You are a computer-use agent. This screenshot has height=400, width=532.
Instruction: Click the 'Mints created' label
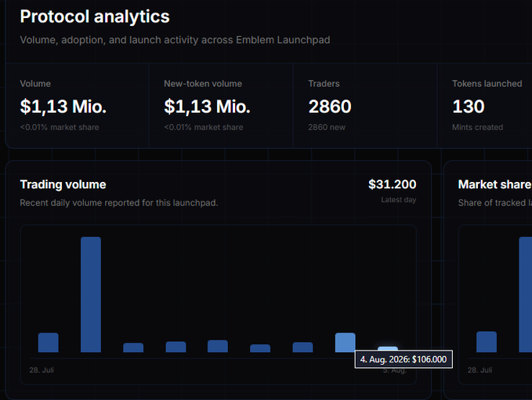pyautogui.click(x=477, y=127)
